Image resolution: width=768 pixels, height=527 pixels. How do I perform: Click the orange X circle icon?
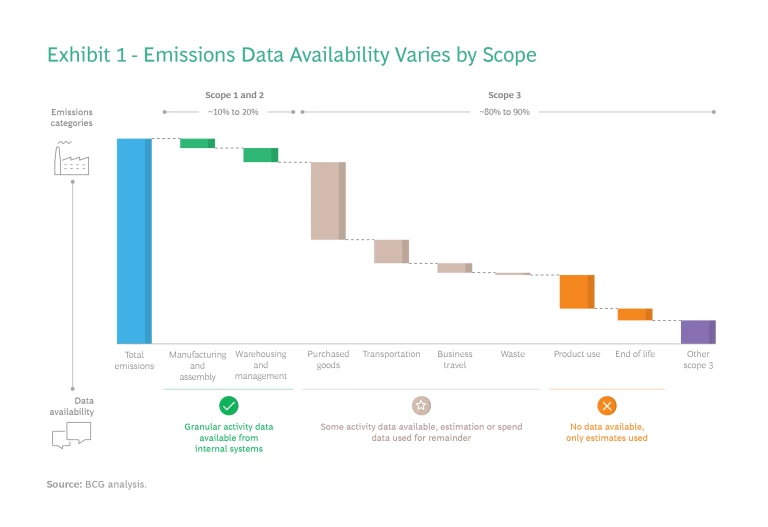coord(607,405)
